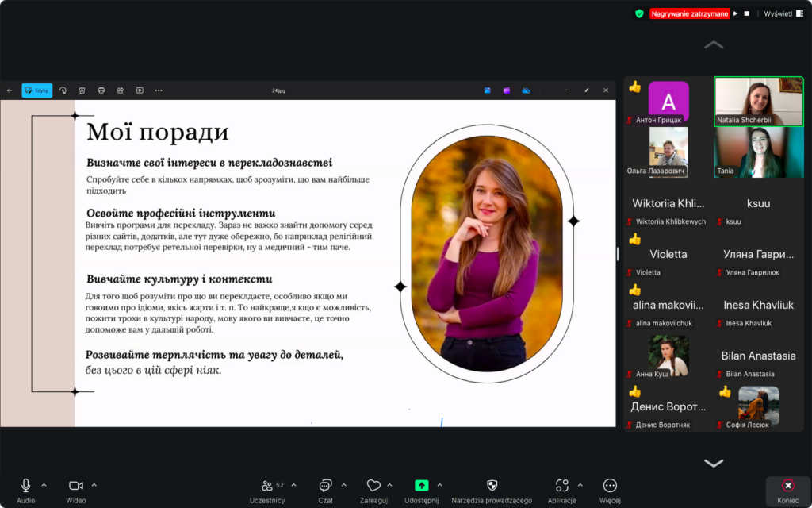Click the trash delete icon in photo viewer
Viewport: 812px width, 508px height.
[x=82, y=90]
